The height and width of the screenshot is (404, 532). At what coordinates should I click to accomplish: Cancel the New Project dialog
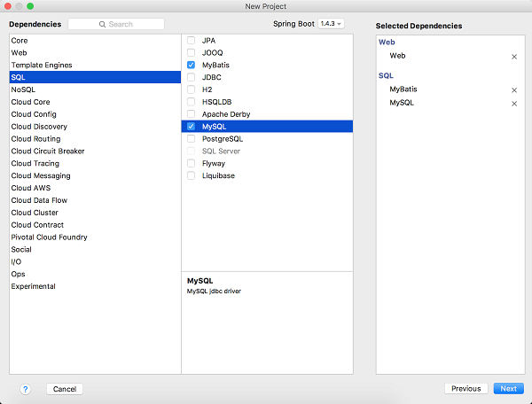pos(64,389)
